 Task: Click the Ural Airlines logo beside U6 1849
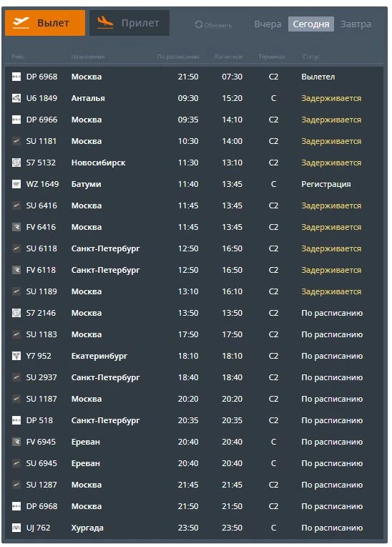click(x=16, y=98)
